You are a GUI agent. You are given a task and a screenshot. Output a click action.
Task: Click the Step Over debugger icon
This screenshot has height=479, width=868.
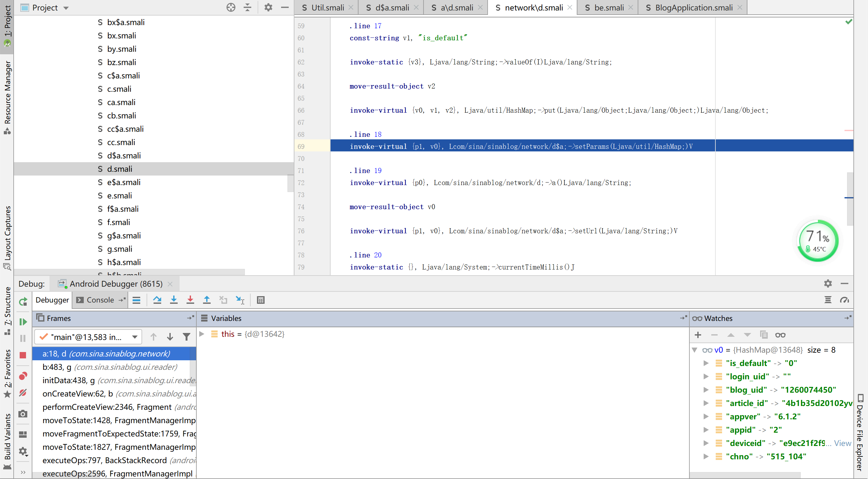[157, 300]
